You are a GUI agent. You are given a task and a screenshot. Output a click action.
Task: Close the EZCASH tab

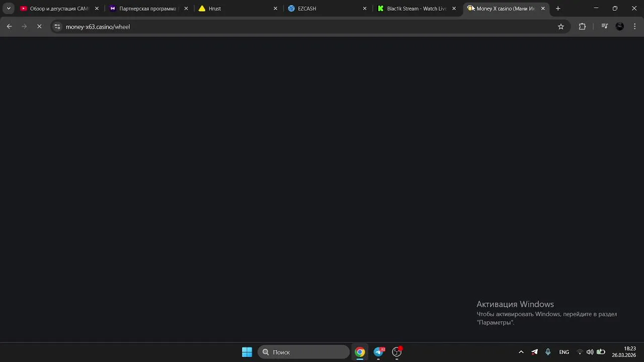[365, 9]
